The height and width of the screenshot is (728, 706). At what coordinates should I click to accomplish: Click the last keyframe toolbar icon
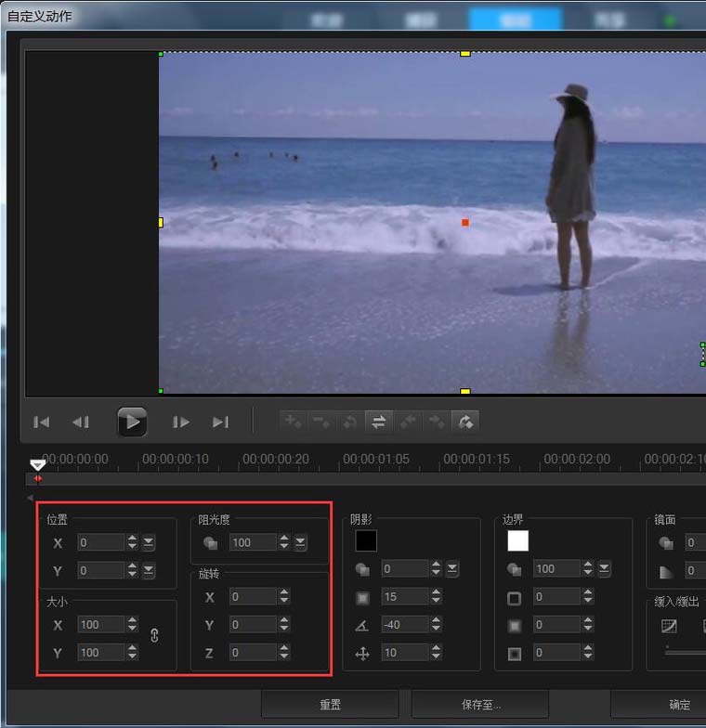(464, 422)
